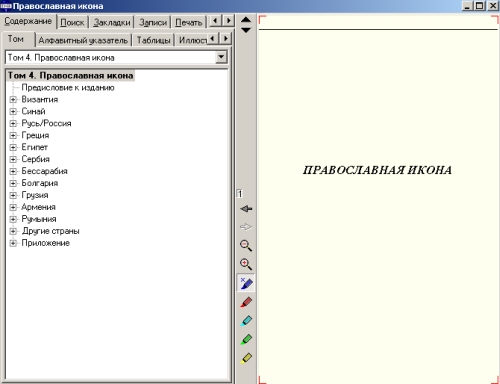Click the zoom out magnifier
Viewport: 500px width, 384px height.
(x=246, y=245)
